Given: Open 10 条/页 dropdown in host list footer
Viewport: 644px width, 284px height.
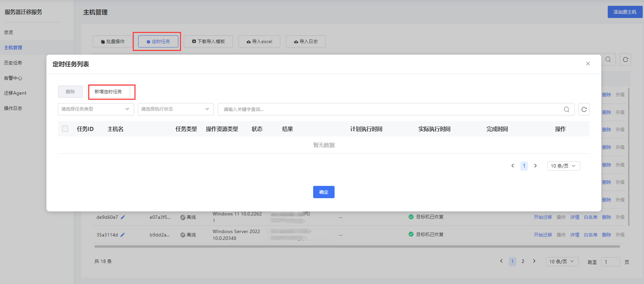Looking at the screenshot, I should click(x=562, y=261).
